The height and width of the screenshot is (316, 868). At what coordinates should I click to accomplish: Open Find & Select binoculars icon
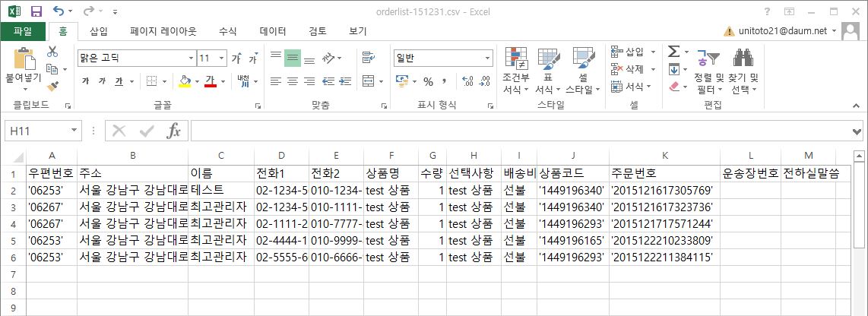pos(743,58)
